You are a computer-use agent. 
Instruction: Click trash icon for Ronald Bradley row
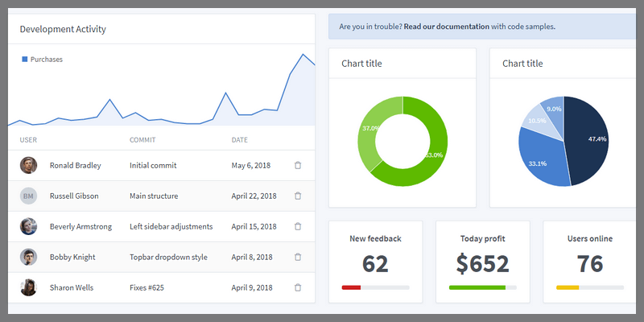(298, 165)
